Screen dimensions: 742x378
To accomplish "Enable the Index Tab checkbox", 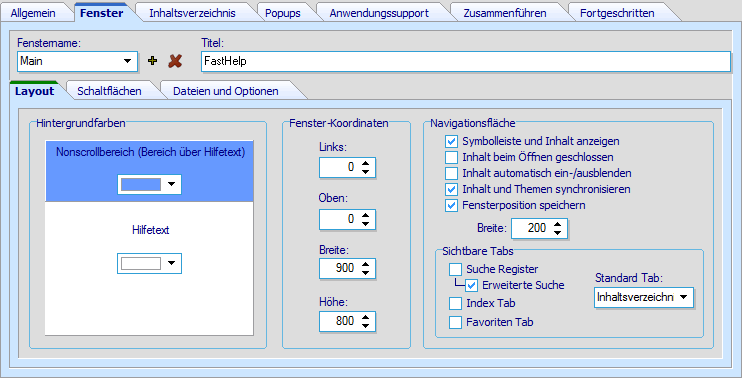I will pos(455,303).
